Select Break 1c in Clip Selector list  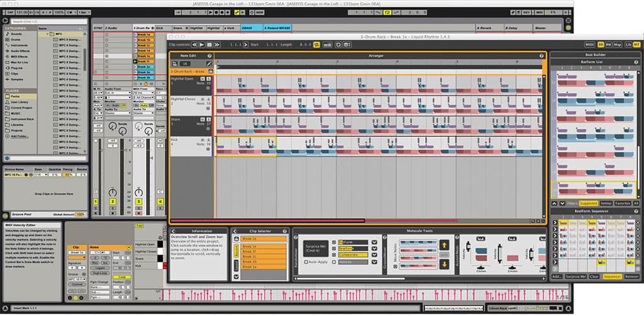264,256
